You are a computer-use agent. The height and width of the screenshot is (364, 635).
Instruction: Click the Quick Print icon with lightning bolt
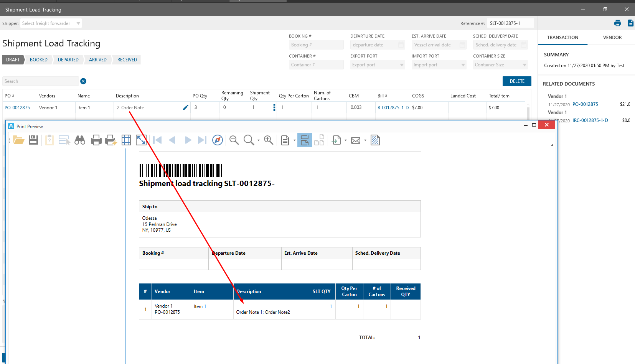click(111, 140)
